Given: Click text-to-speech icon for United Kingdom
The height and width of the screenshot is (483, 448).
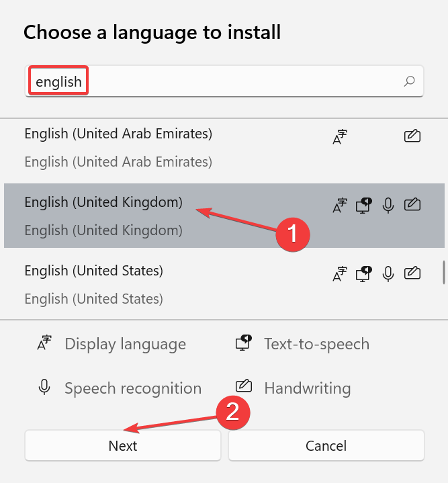Looking at the screenshot, I should (x=364, y=205).
